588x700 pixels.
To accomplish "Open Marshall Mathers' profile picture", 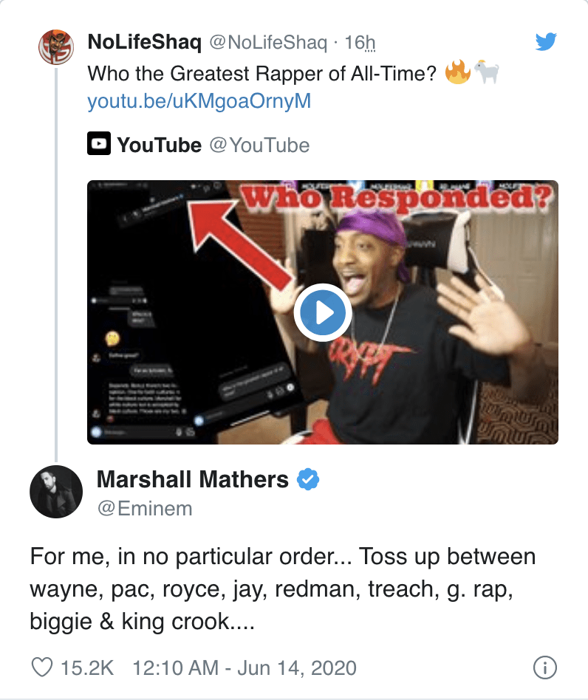I will 55,492.
